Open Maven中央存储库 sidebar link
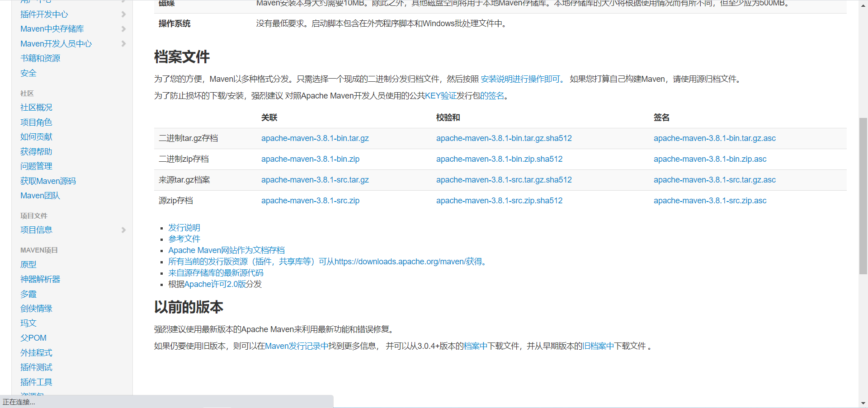868x408 pixels. [x=52, y=29]
